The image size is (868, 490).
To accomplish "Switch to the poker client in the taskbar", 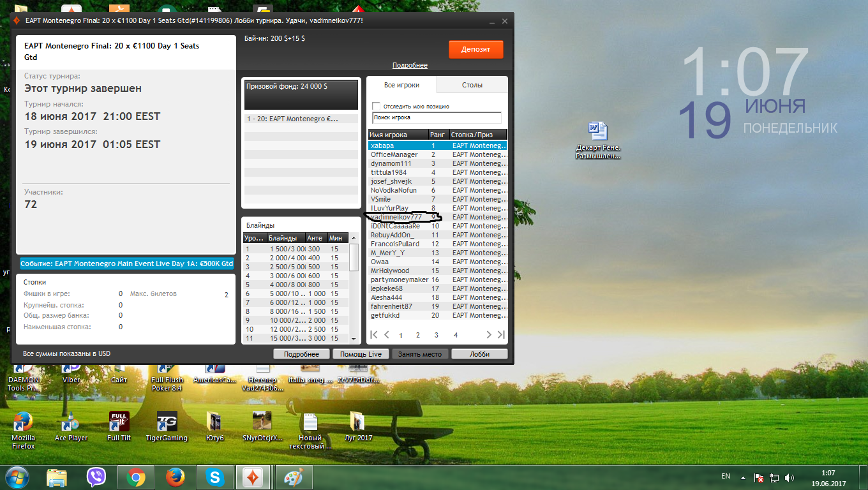I will (254, 477).
